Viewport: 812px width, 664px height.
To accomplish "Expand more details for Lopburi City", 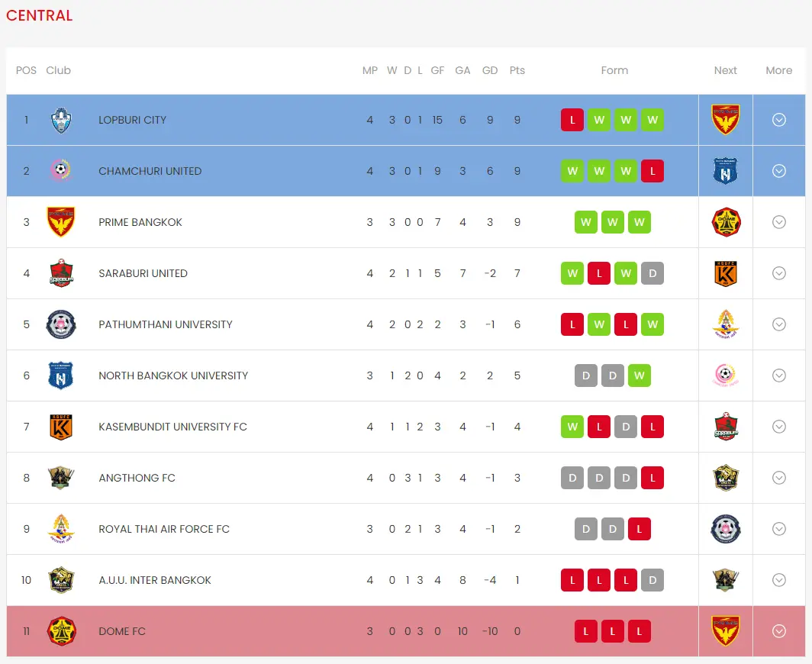I will click(x=778, y=120).
